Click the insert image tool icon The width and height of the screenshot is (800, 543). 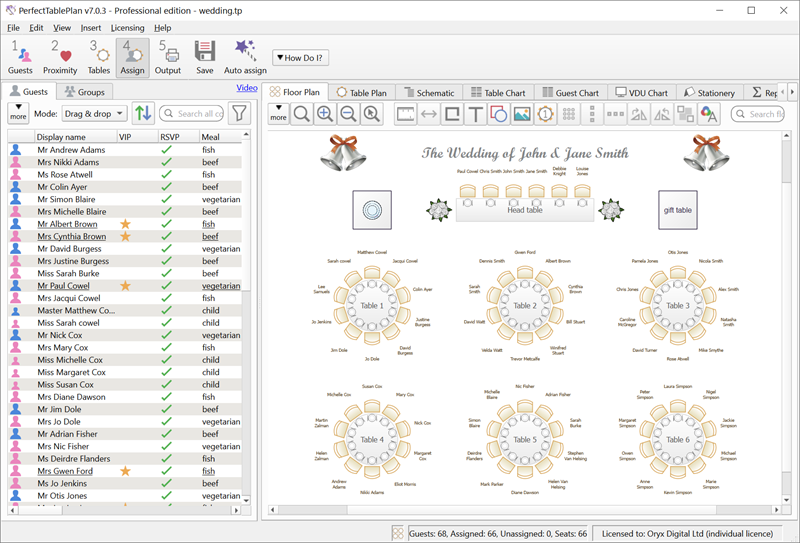coord(521,114)
